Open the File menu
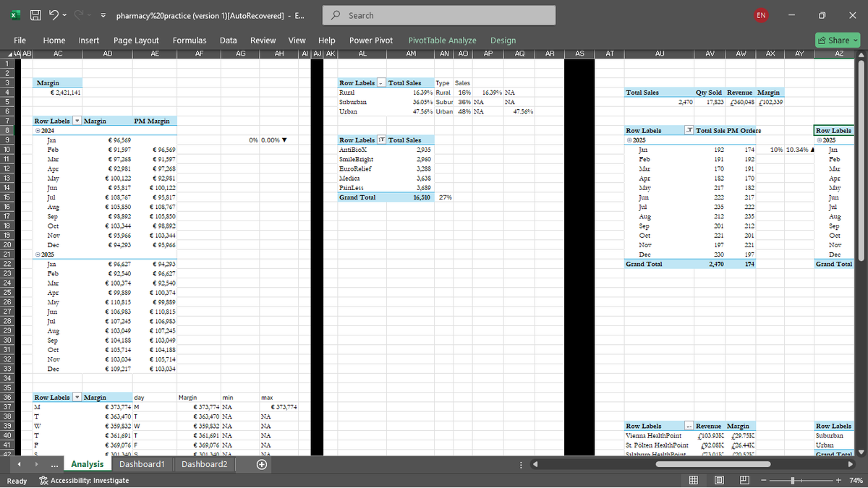 [x=20, y=40]
